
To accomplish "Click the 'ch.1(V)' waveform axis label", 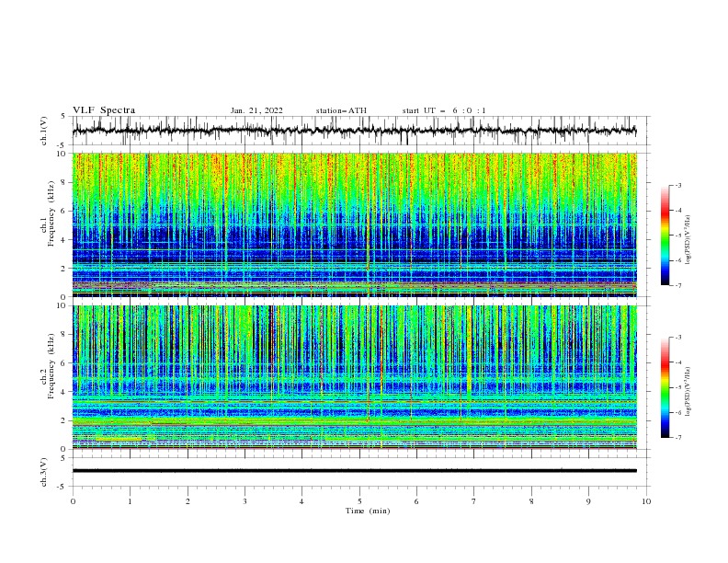I will tap(44, 131).
